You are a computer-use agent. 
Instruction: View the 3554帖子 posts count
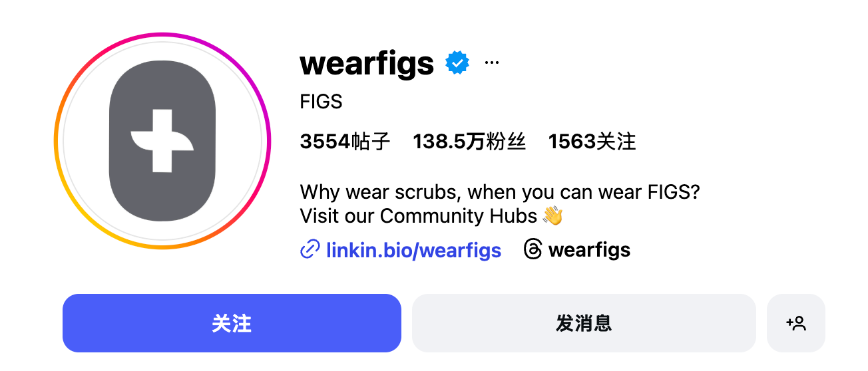tap(345, 142)
